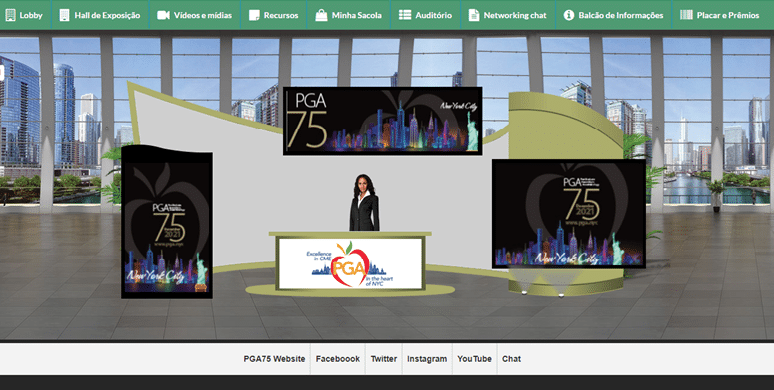Go to Hall de Exposição
This screenshot has width=774, height=390.
pos(100,15)
